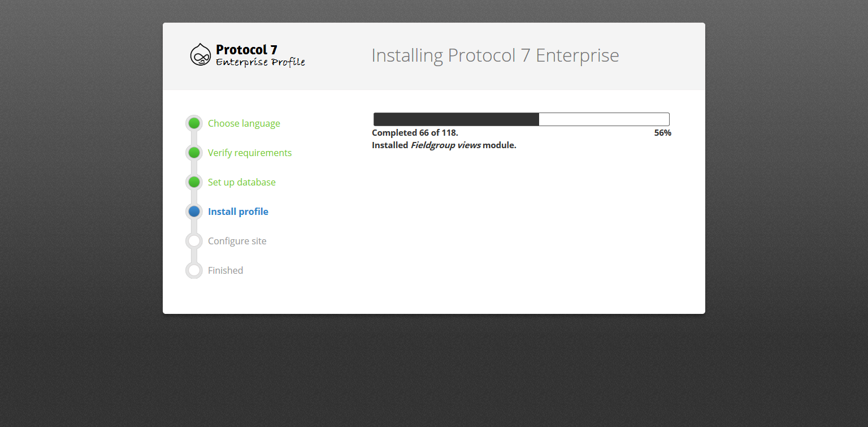This screenshot has width=868, height=427.
Task: Select the Verify requirements step label
Action: [x=250, y=153]
